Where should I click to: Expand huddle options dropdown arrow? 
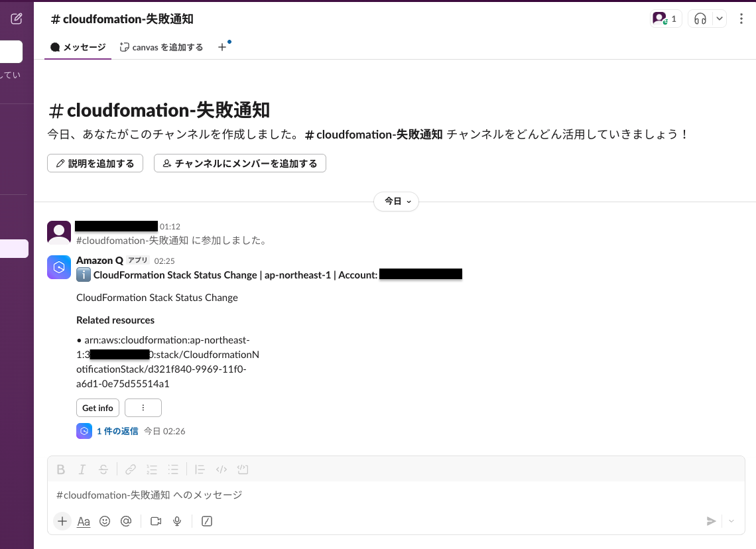(720, 19)
